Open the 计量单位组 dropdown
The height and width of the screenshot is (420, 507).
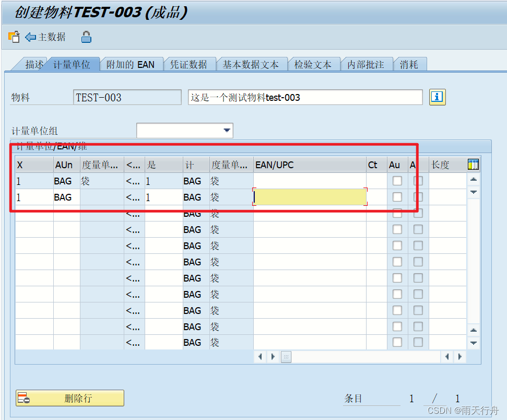pos(227,130)
